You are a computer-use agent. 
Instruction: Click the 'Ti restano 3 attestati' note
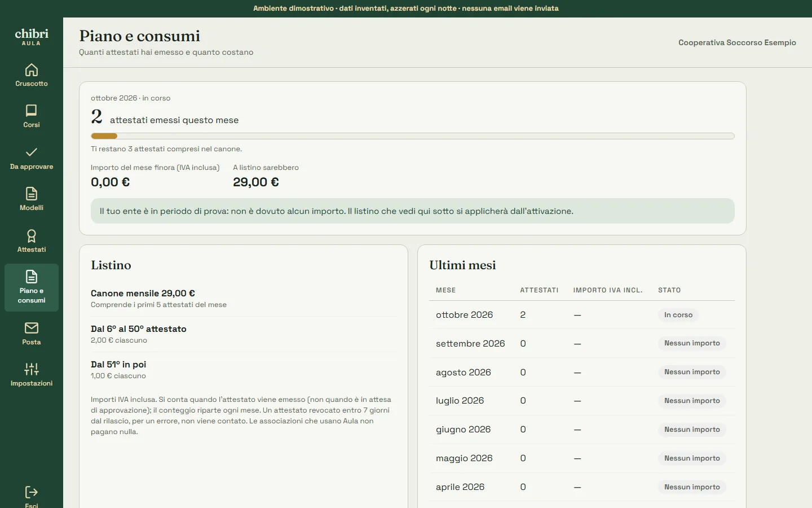pyautogui.click(x=166, y=149)
